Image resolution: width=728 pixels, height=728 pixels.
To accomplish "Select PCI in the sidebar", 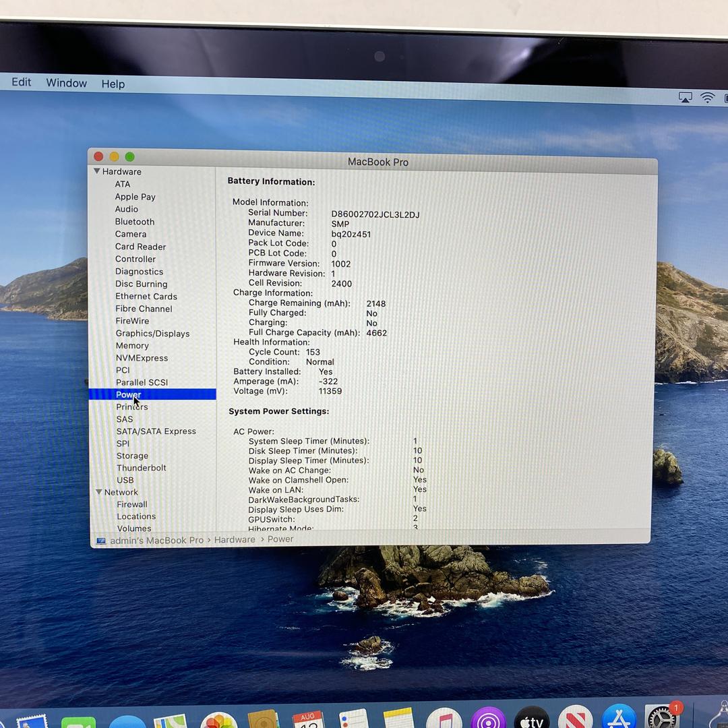I will pos(123,370).
